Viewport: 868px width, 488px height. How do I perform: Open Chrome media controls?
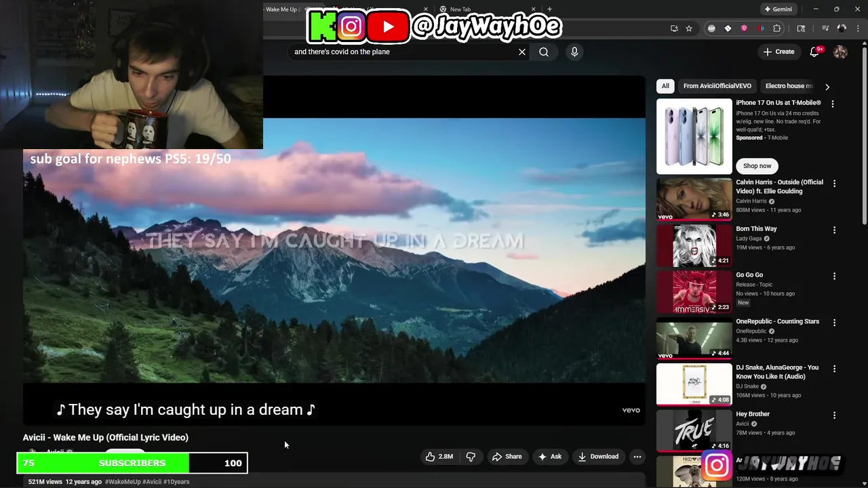(825, 28)
